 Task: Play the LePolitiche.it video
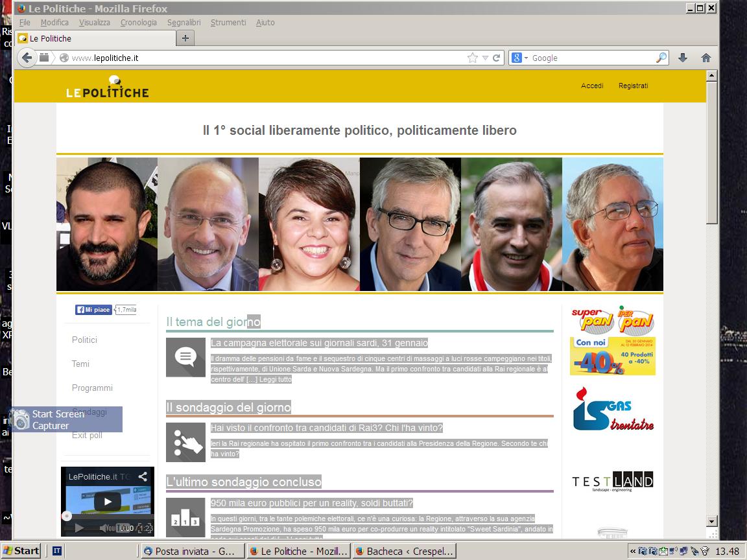click(108, 502)
